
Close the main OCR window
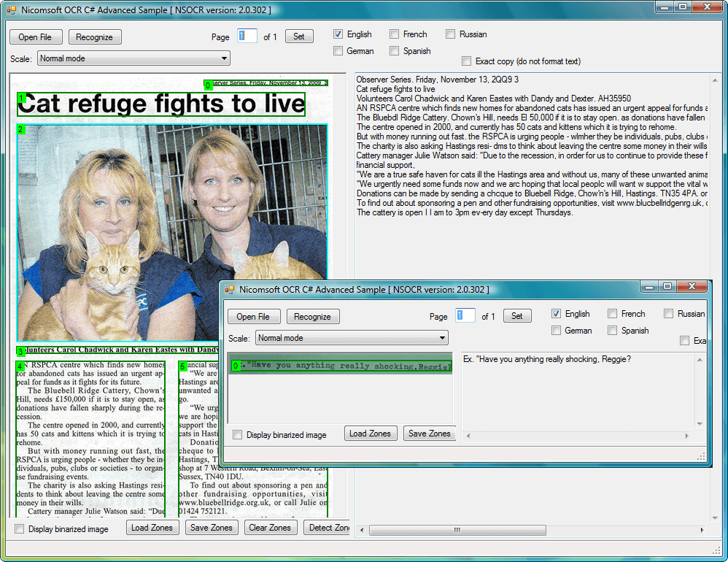pos(707,7)
